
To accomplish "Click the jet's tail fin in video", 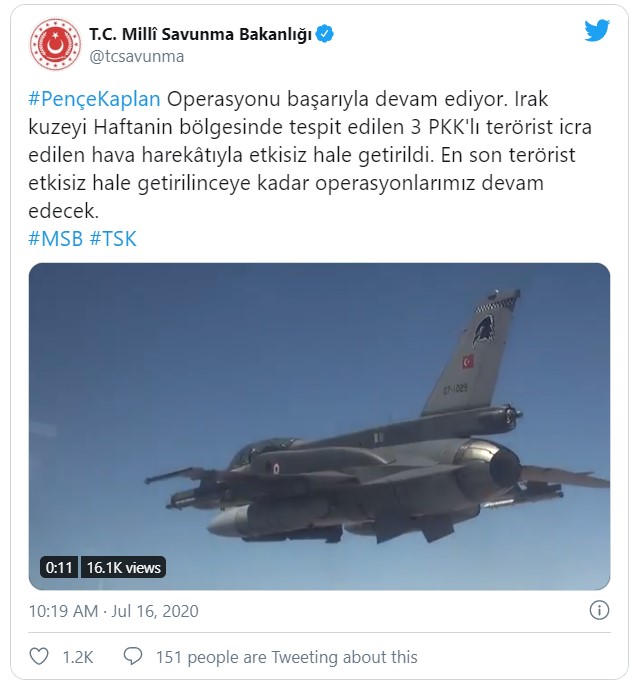I will point(471,352).
